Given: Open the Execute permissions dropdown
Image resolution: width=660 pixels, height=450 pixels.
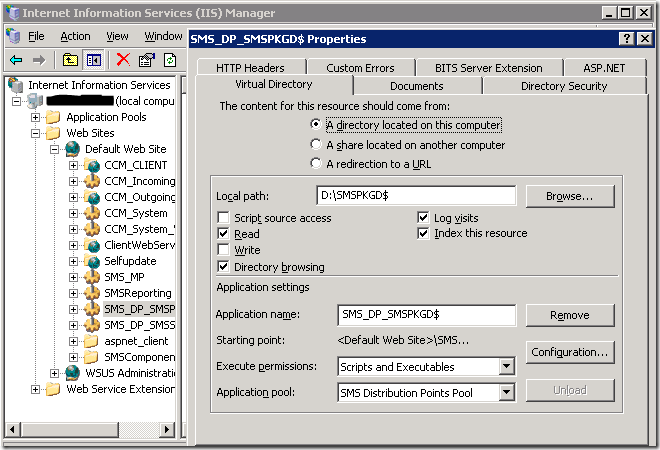Looking at the screenshot, I should (x=507, y=367).
